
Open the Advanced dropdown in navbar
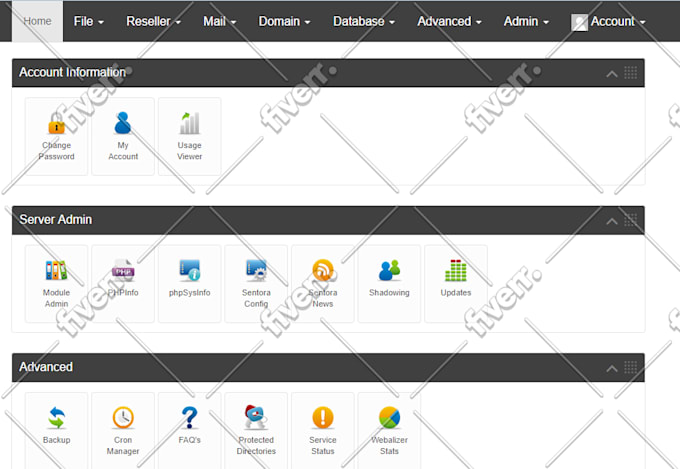449,21
